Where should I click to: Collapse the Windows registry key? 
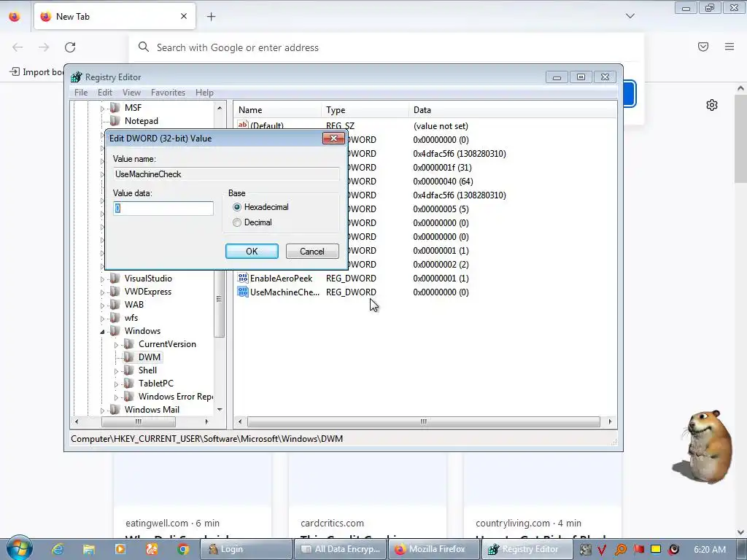[102, 332]
